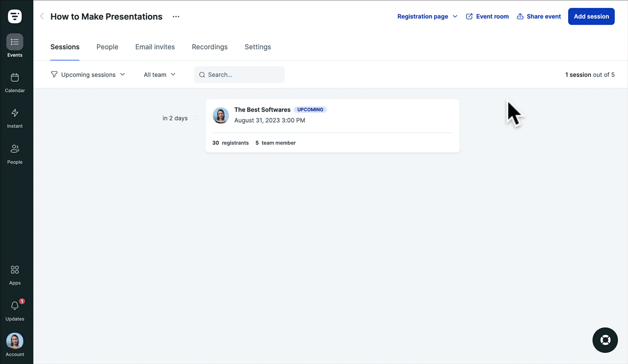Image resolution: width=628 pixels, height=364 pixels.
Task: Click the UPCOMING status badge
Action: 310,110
